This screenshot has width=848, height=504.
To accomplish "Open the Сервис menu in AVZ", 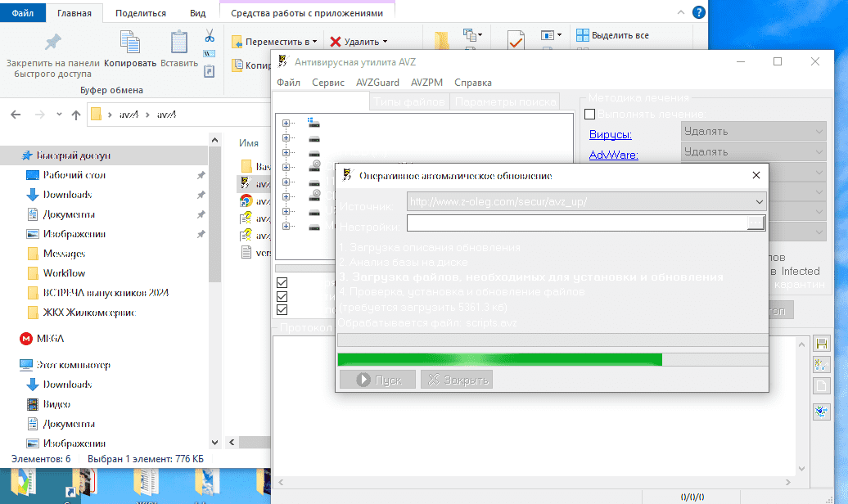I will [x=327, y=83].
